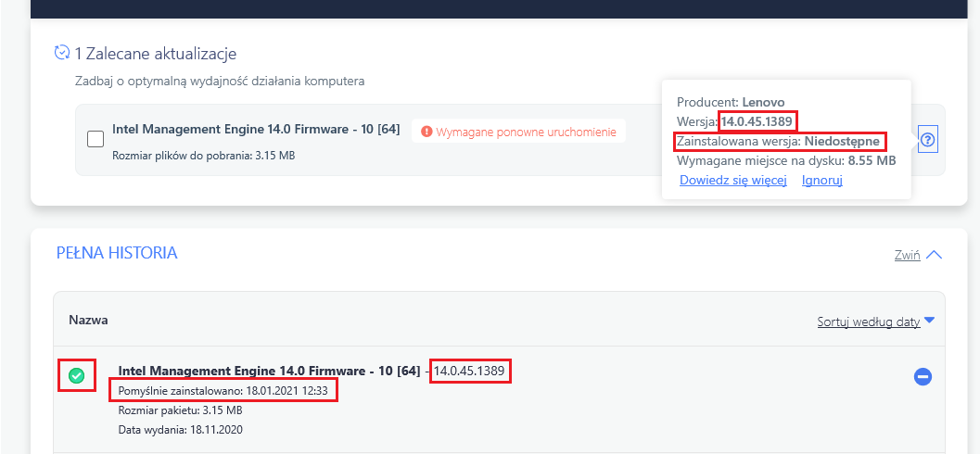The width and height of the screenshot is (980, 454).
Task: Click the 'Nazwa' column header
Action: [x=88, y=320]
